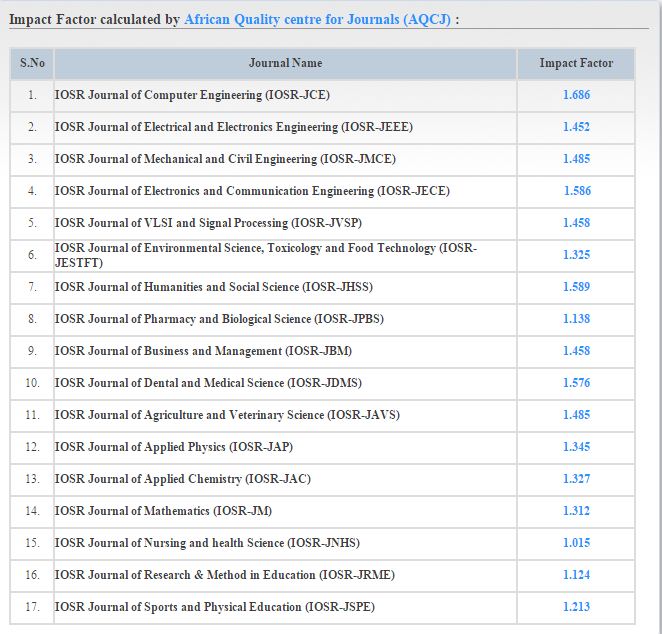Screen dimensions: 662x634
Task: Click the IOSR-JVSP row's 1.458 impact factor
Action: [576, 223]
